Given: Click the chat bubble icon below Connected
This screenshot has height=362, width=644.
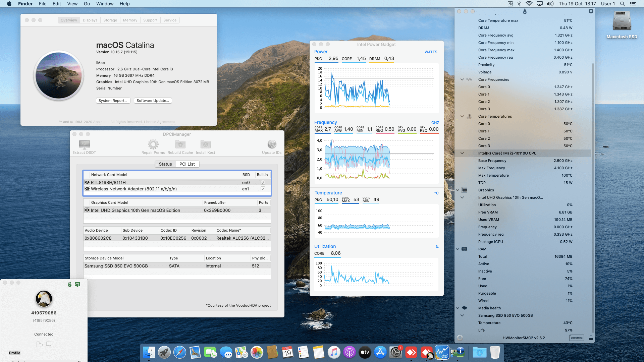Looking at the screenshot, I should click(x=49, y=344).
